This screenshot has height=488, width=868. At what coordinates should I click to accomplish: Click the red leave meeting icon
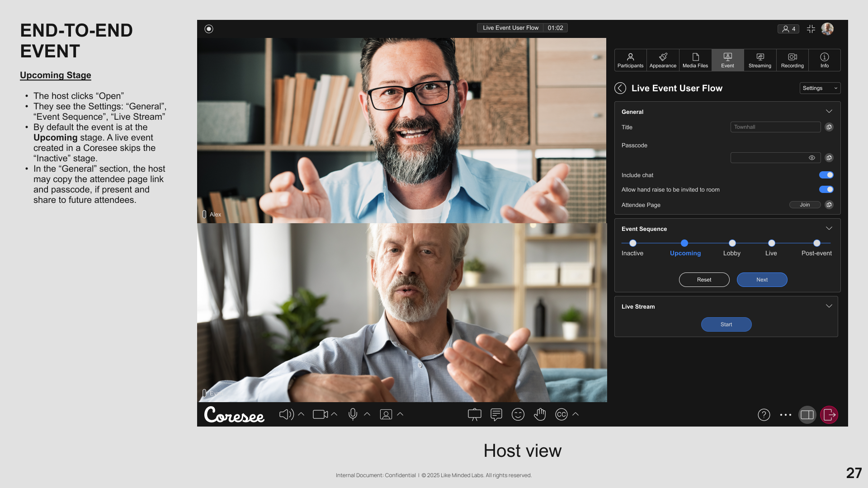[829, 415]
